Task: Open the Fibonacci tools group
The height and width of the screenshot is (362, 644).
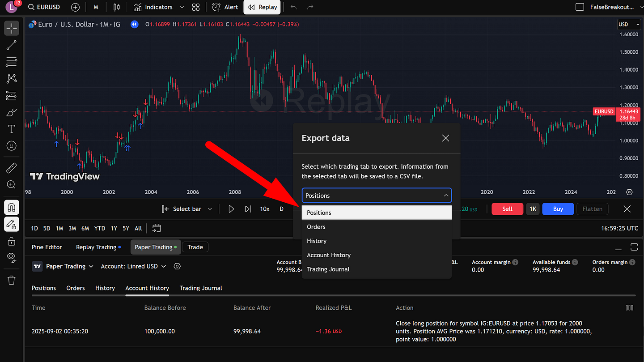Action: [x=12, y=62]
